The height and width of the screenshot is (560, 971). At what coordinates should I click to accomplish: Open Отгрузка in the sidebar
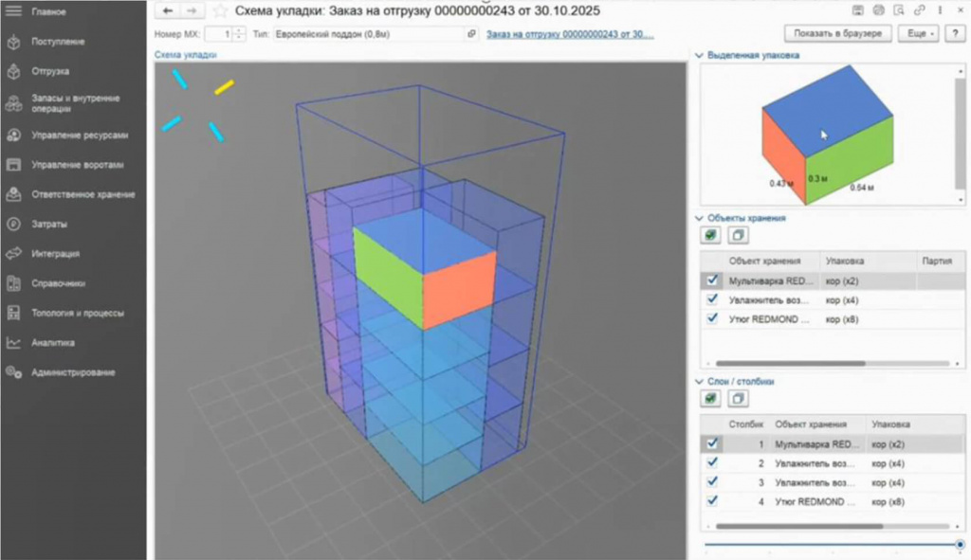tap(49, 71)
